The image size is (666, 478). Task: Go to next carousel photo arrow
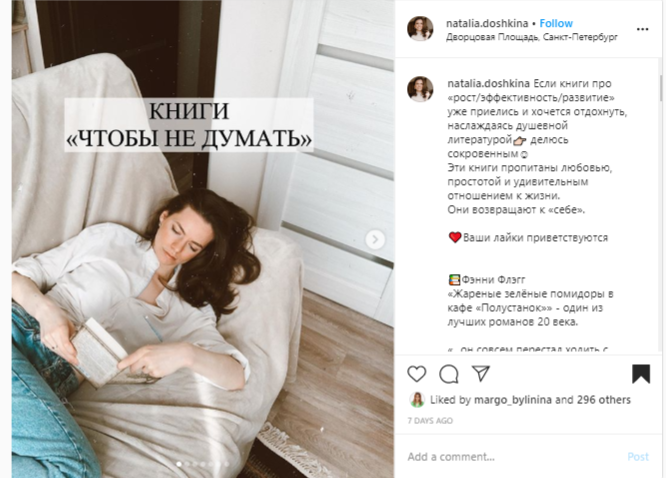375,239
